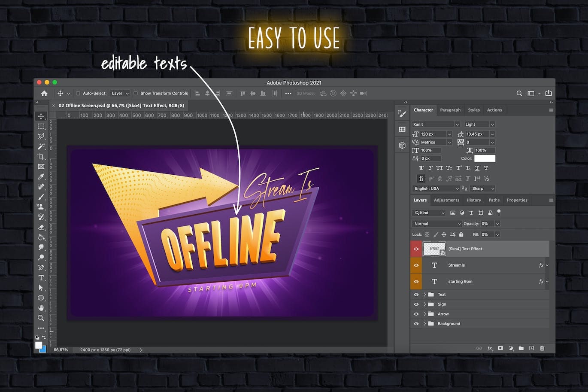Toggle visibility of the Streamis layer
This screenshot has height=392, width=588.
pos(416,265)
